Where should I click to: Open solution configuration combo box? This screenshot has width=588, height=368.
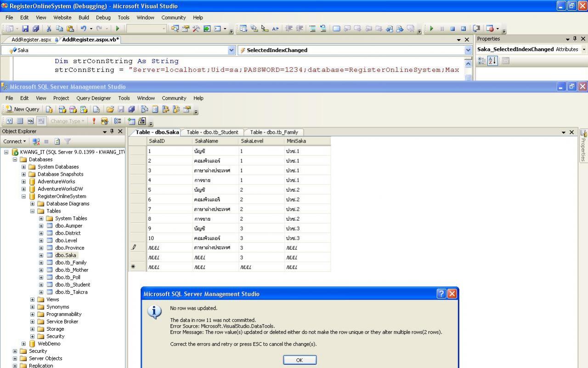(147, 29)
